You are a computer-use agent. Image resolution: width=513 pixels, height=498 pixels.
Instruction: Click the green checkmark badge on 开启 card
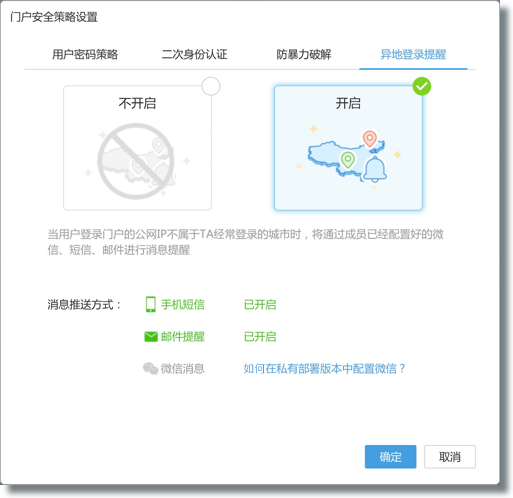[422, 86]
